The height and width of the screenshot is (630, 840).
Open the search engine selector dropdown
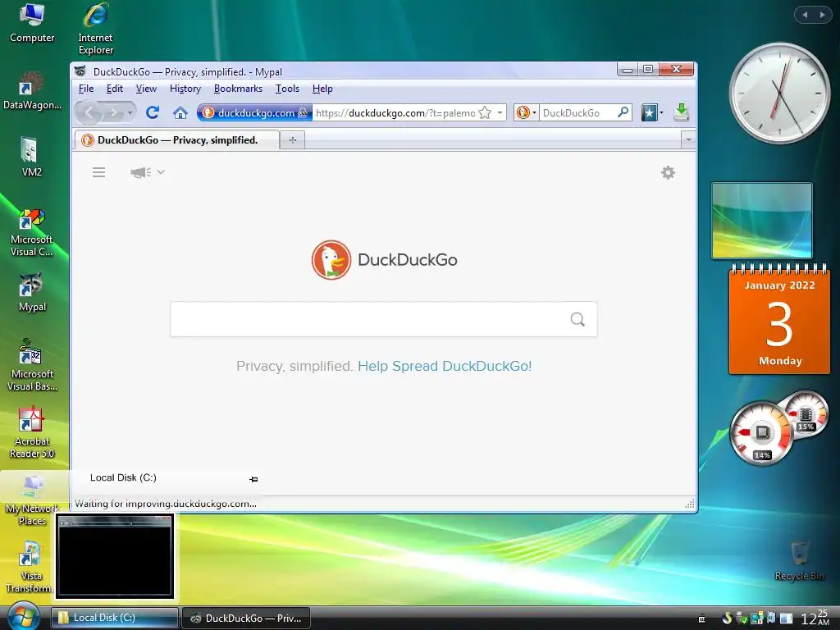click(526, 112)
